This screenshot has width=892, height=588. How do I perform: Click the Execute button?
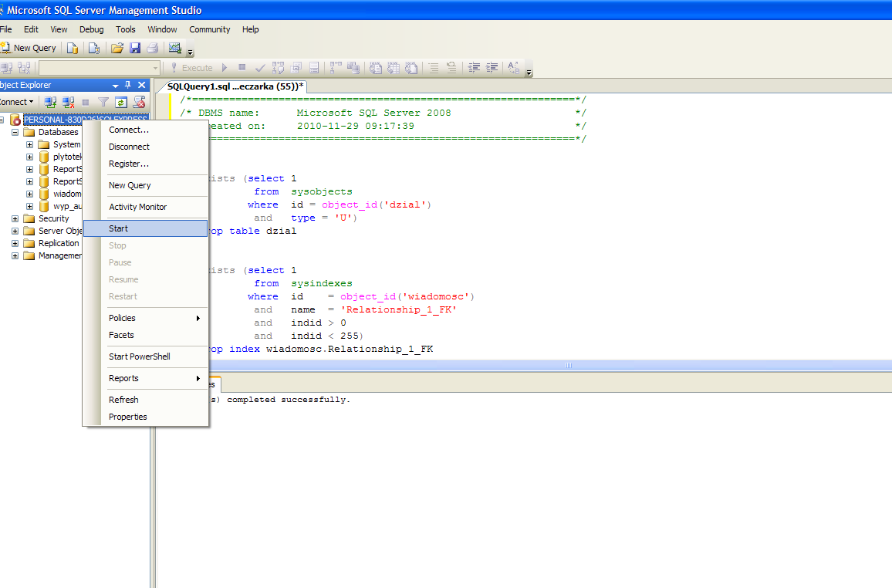tap(191, 68)
